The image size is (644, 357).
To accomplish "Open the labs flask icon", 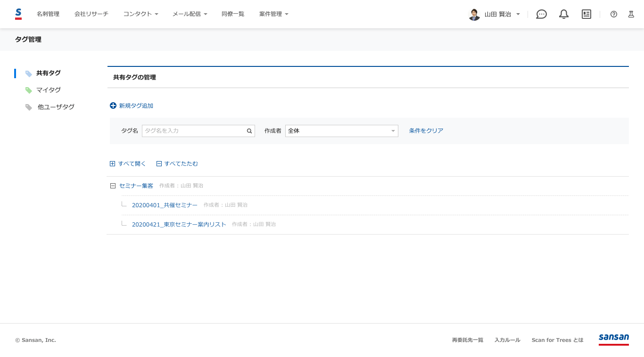I will pyautogui.click(x=631, y=14).
